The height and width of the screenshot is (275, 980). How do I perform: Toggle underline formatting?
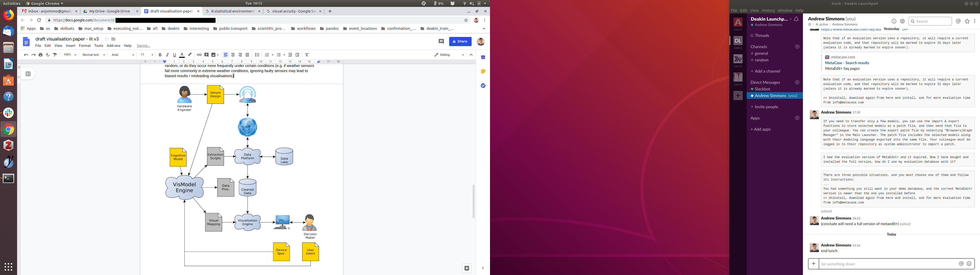(175, 55)
